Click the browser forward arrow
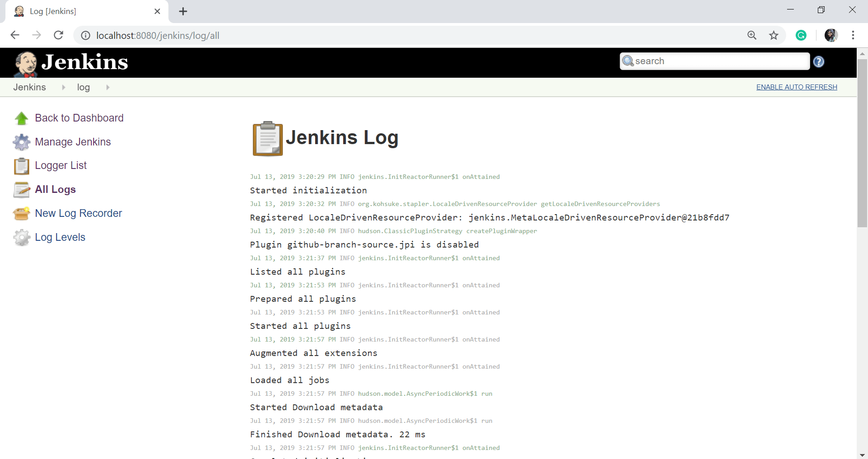The height and width of the screenshot is (459, 868). click(x=37, y=35)
